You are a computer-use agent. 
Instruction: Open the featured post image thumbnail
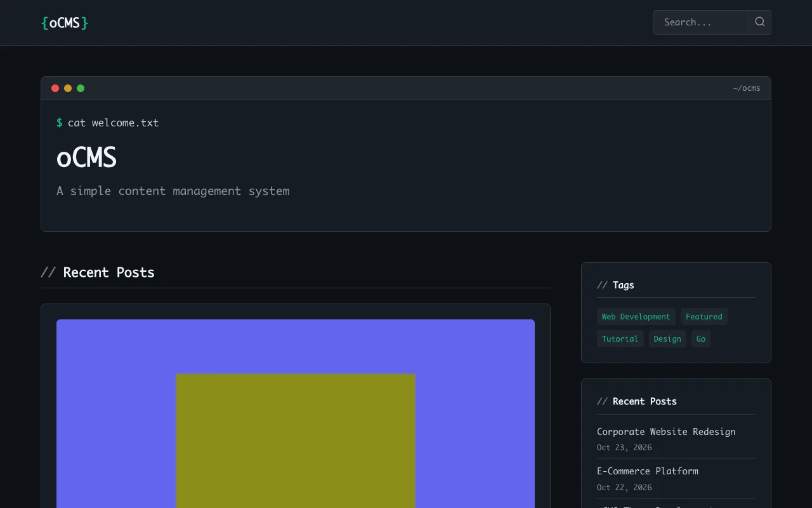tap(296, 413)
